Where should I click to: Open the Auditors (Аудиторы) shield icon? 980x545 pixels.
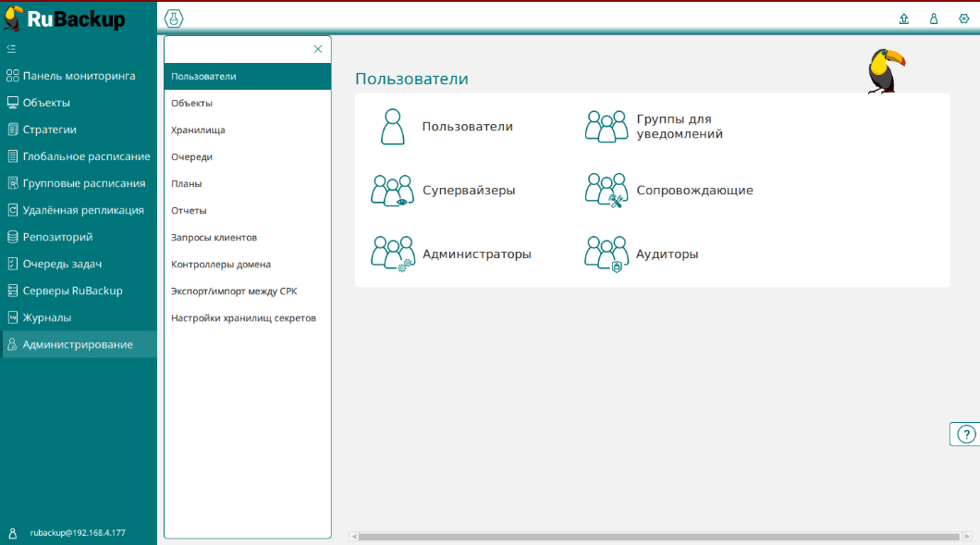(x=606, y=254)
